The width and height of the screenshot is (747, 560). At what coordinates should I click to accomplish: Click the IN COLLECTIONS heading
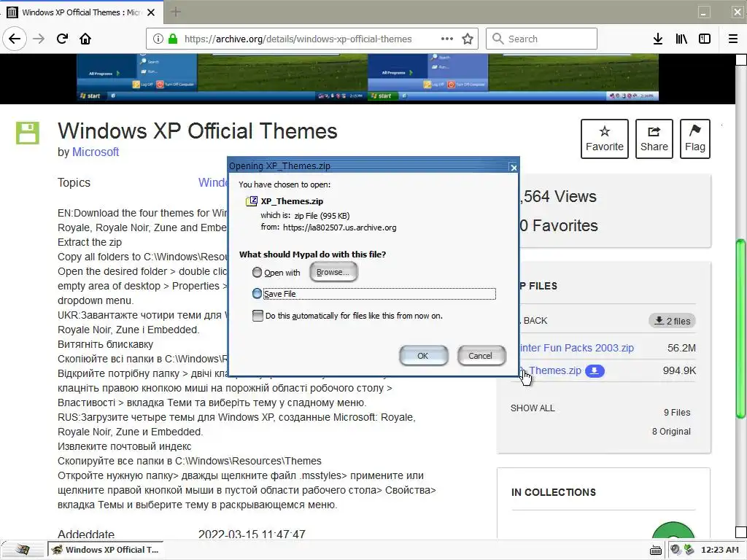[554, 492]
